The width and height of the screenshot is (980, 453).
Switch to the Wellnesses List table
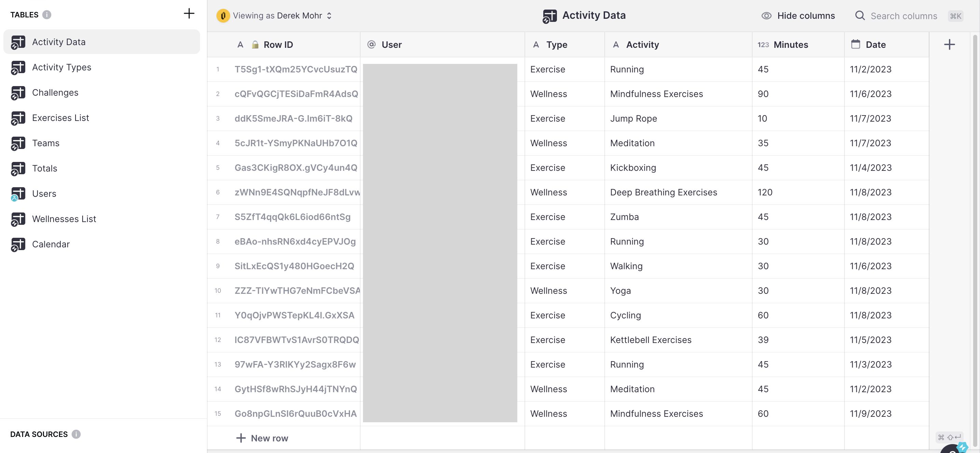click(x=64, y=219)
